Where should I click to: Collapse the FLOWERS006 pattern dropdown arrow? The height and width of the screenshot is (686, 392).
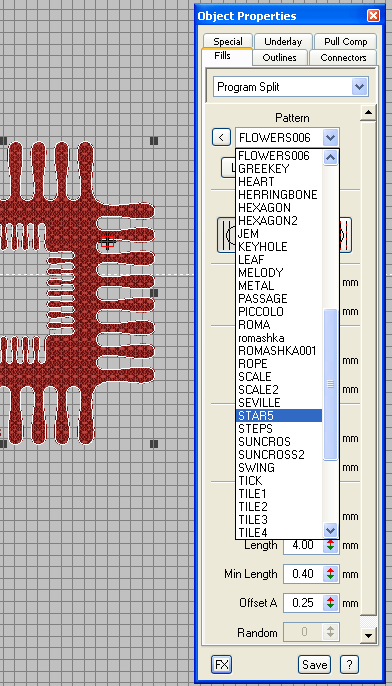[x=330, y=138]
